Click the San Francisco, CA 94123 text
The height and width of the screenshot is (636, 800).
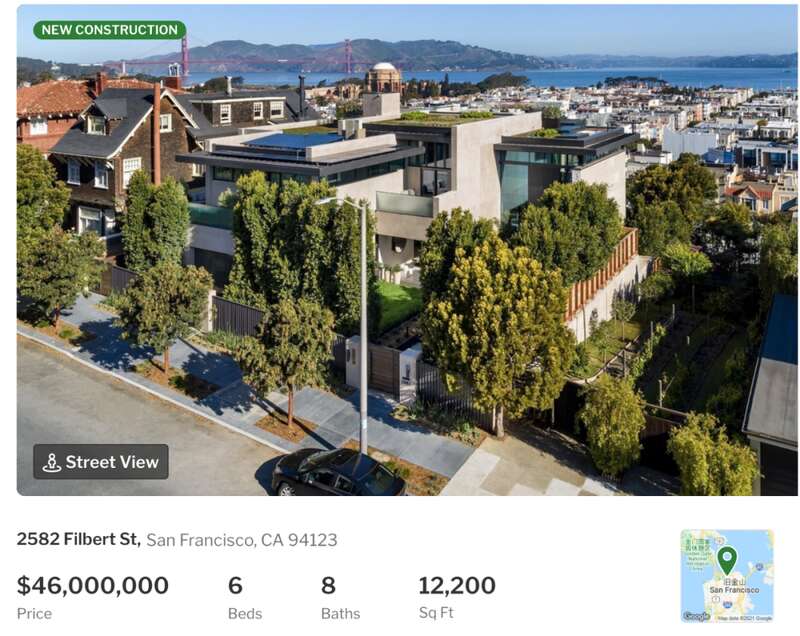[241, 540]
